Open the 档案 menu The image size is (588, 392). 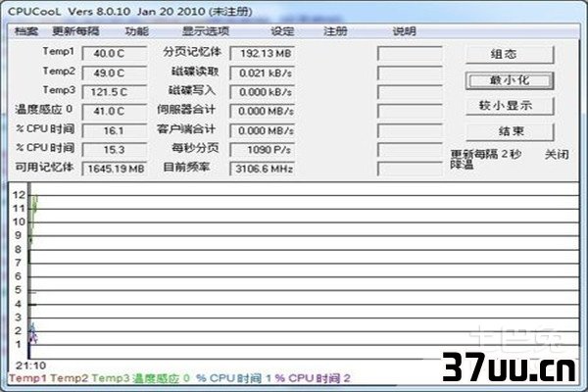[x=26, y=31]
